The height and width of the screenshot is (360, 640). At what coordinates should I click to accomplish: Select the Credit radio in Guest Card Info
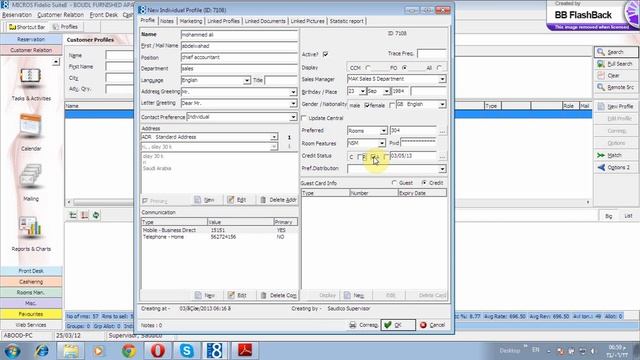[424, 183]
